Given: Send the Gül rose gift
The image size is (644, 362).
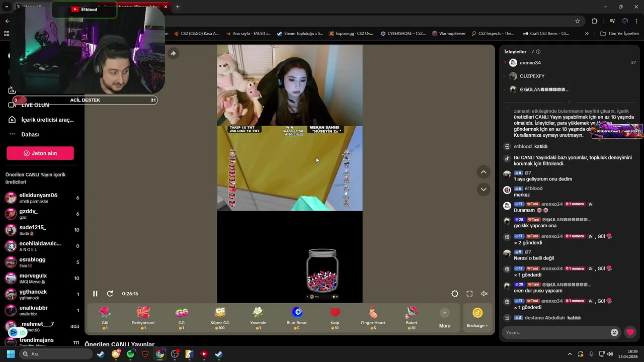Looking at the screenshot, I should pos(105,318).
